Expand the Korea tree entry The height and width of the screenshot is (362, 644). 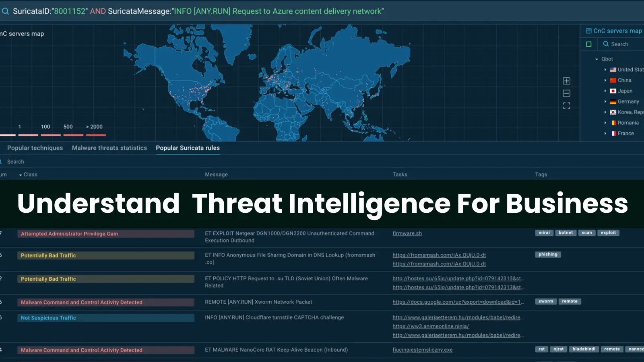[605, 112]
